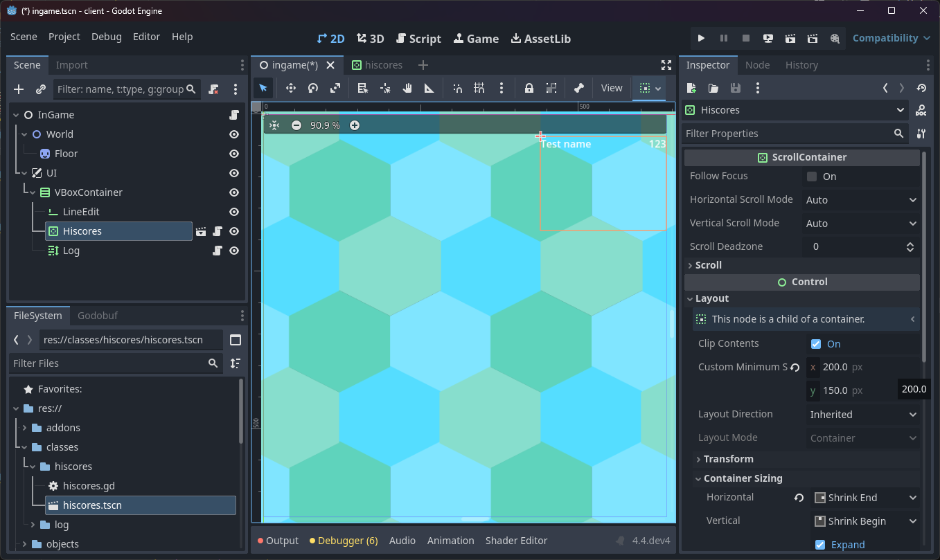Uncheck the Expand checkbox
940x560 pixels.
(x=820, y=545)
